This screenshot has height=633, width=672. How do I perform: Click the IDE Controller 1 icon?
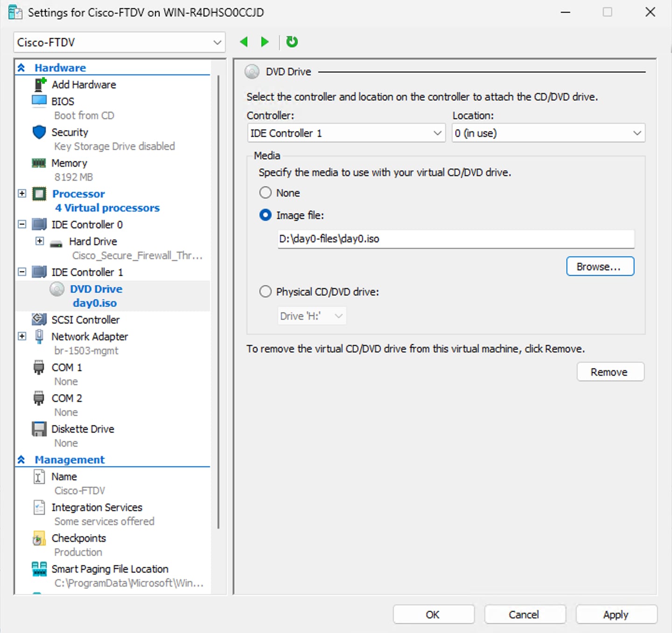coord(39,272)
